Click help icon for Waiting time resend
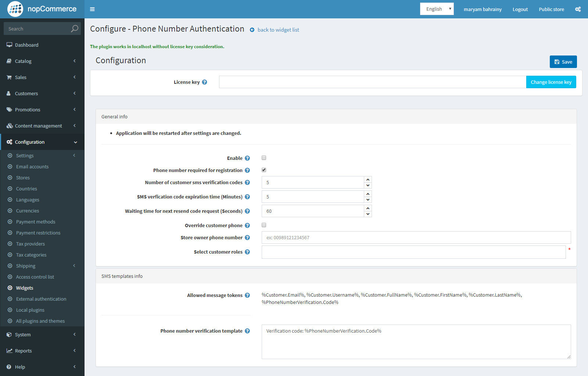 (x=247, y=211)
